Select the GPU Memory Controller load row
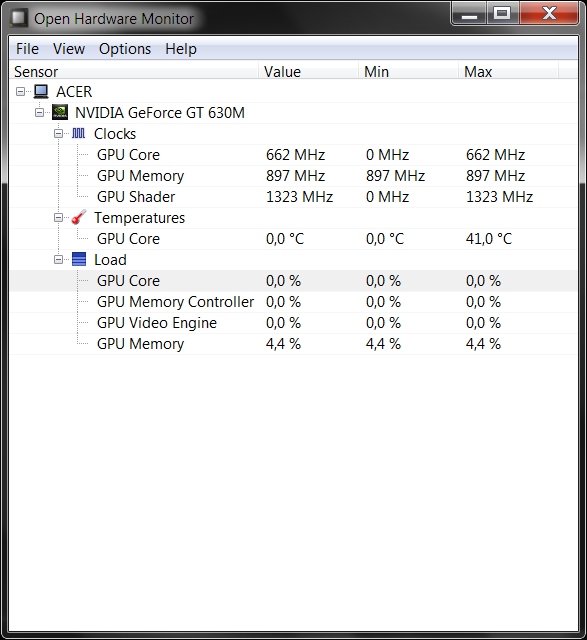 293,302
